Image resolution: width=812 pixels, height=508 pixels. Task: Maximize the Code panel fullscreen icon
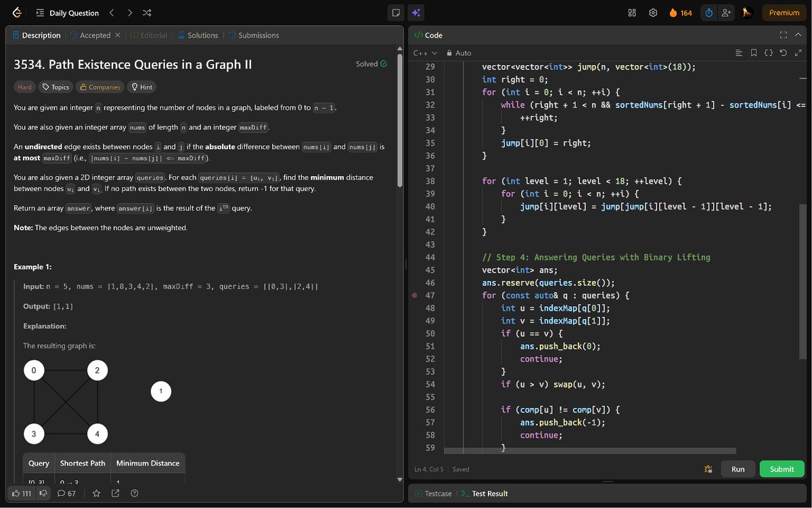coord(783,35)
